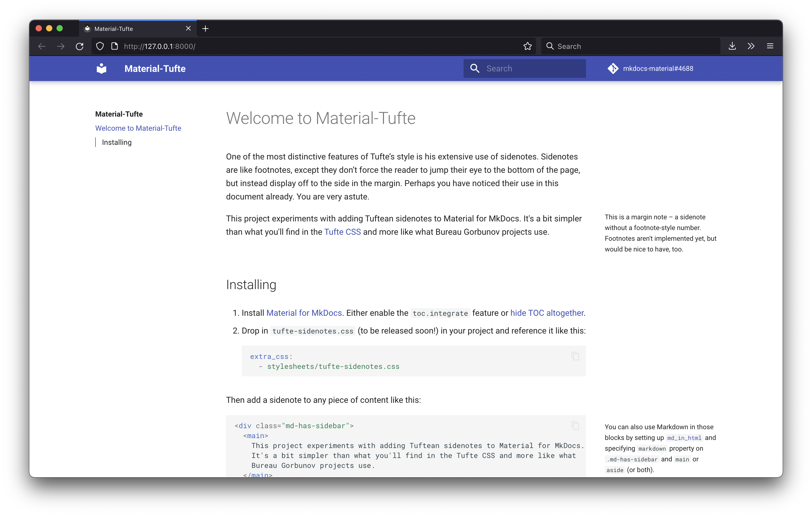Click the margin note sidenote text
Viewport: 812px width, 516px height.
(660, 233)
